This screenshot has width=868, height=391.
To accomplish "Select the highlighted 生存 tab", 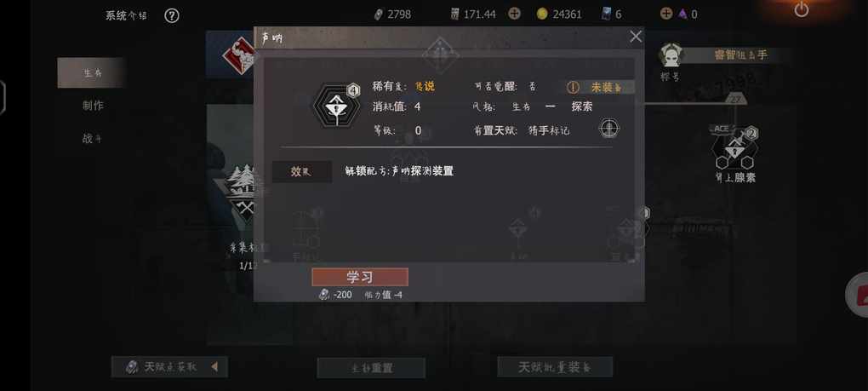I will coord(91,72).
